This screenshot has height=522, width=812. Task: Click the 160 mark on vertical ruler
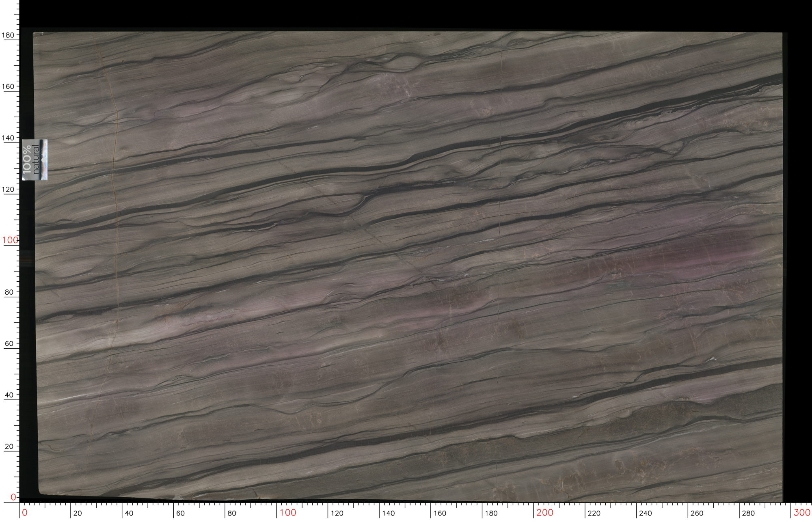pyautogui.click(x=8, y=86)
